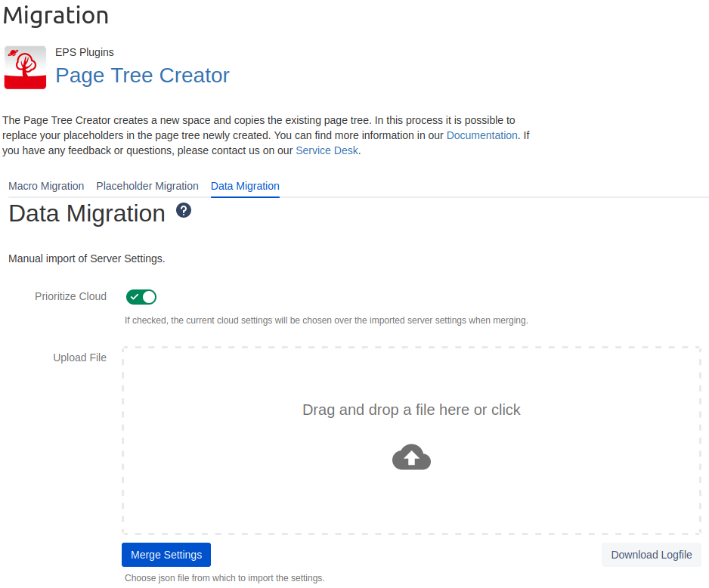709x588 pixels.
Task: Click the Prioritize Cloud label
Action: point(70,296)
